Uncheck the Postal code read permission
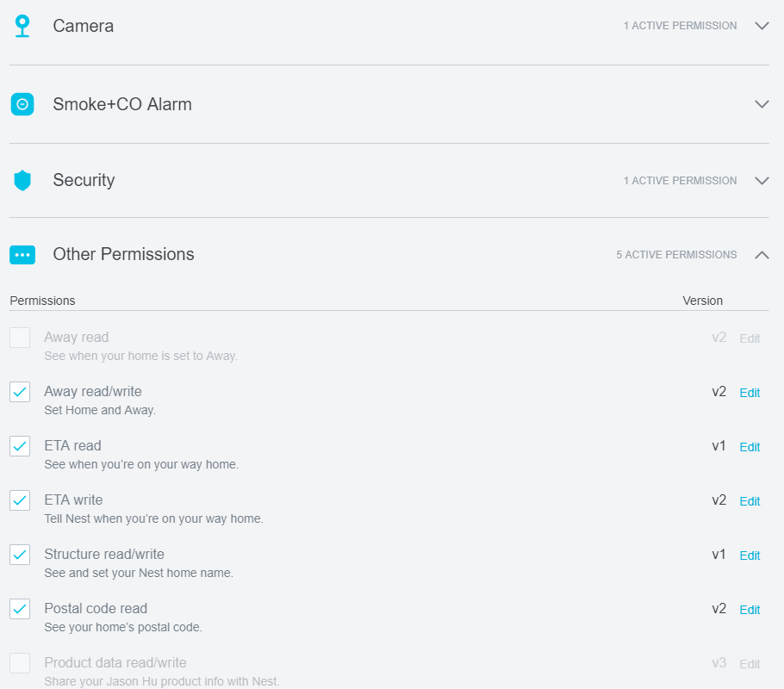 pos(20,609)
